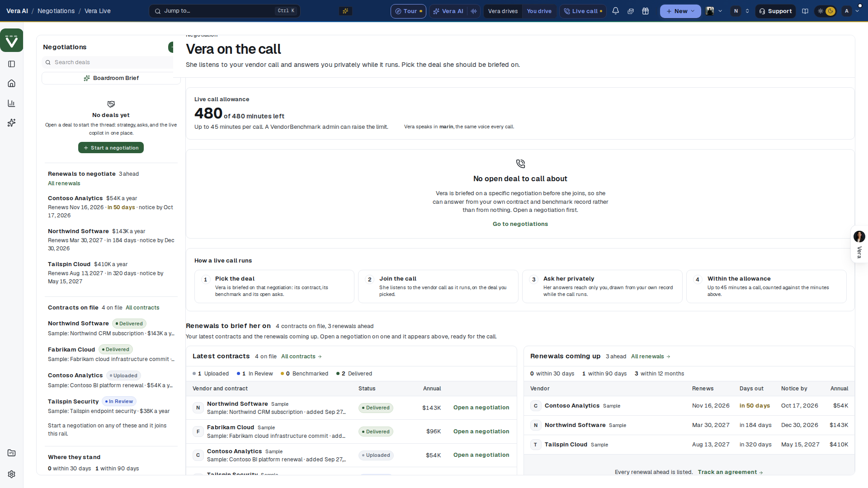Open the Live call button
The height and width of the screenshot is (488, 868).
[583, 11]
